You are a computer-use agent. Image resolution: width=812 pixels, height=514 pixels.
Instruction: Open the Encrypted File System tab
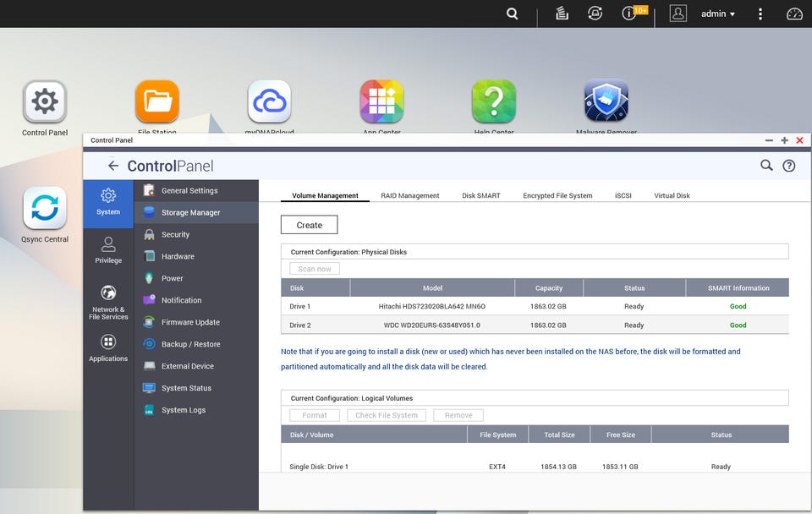(557, 195)
